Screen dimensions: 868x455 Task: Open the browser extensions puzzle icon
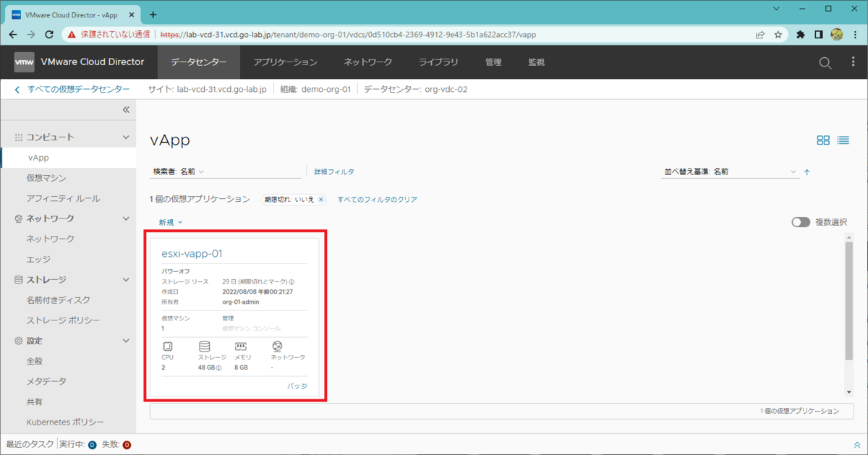[801, 34]
